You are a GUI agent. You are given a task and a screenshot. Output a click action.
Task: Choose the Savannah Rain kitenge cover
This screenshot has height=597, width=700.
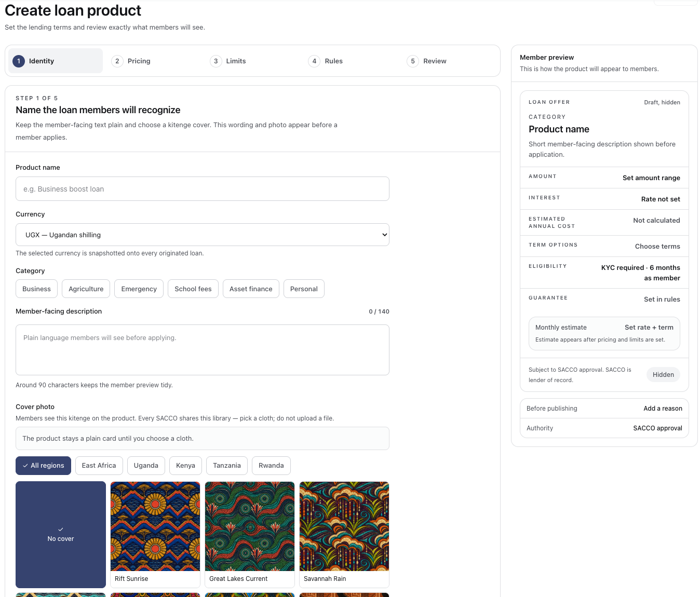click(x=344, y=535)
